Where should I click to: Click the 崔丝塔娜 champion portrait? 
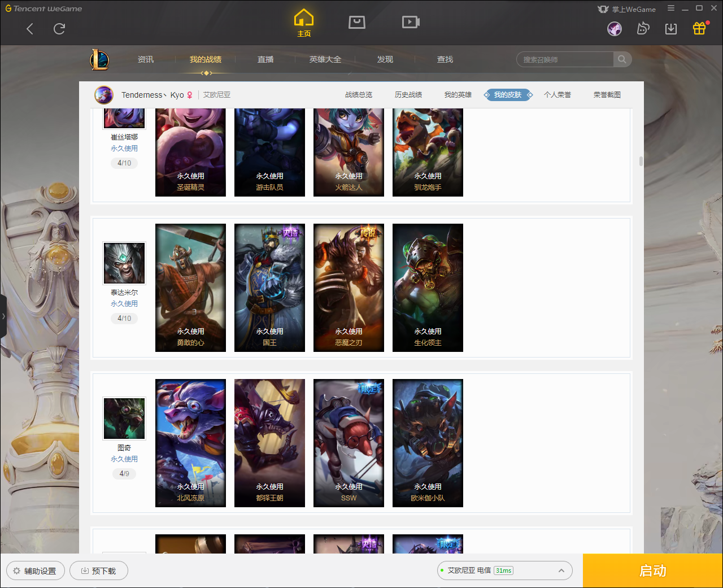pos(124,118)
